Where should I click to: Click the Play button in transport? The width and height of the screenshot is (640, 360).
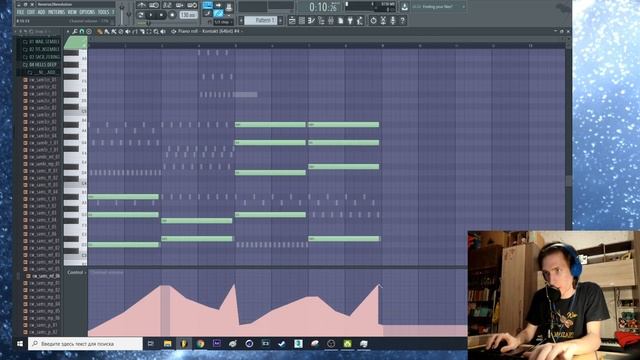click(151, 15)
